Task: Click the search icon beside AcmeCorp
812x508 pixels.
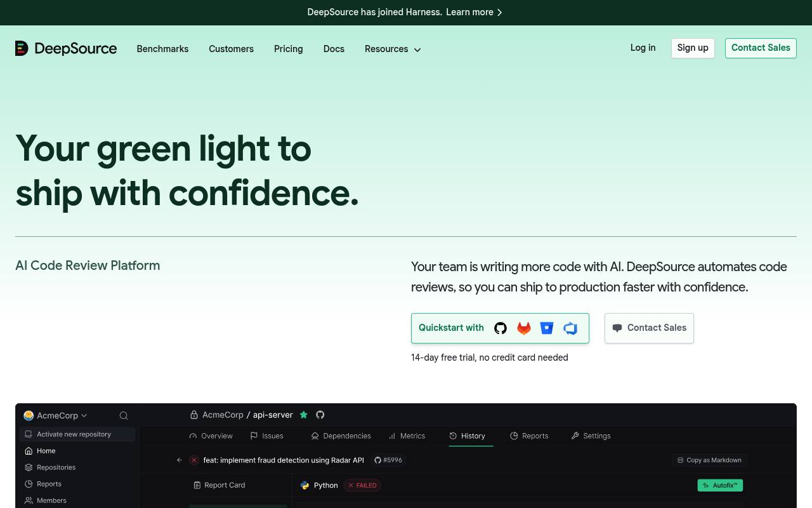Action: point(124,416)
